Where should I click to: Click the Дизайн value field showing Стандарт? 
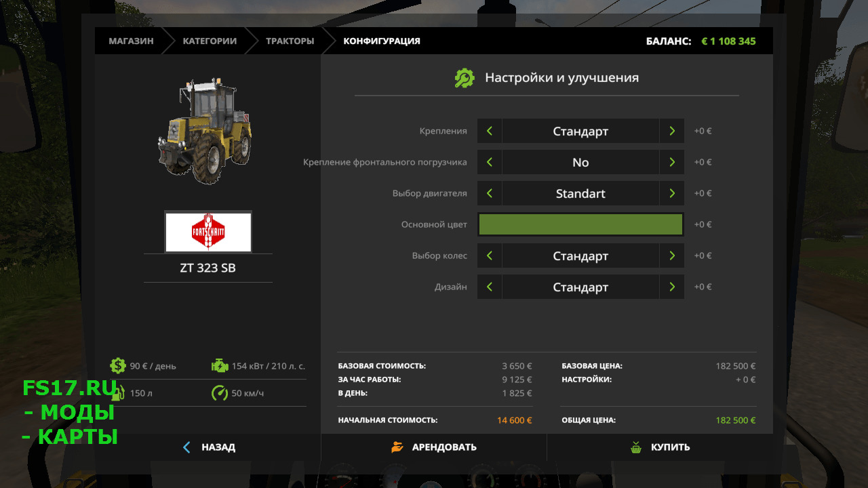[x=580, y=287]
